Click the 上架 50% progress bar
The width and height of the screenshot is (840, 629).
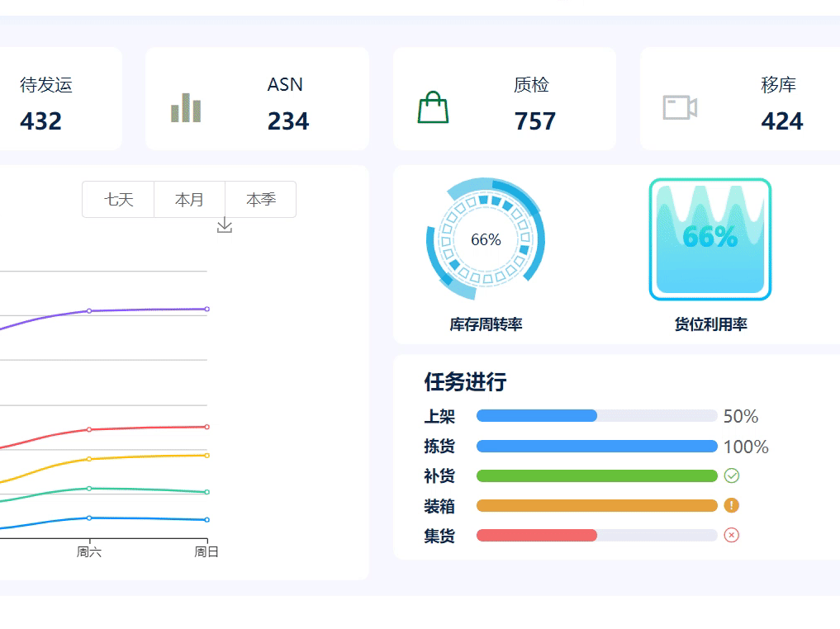point(596,416)
